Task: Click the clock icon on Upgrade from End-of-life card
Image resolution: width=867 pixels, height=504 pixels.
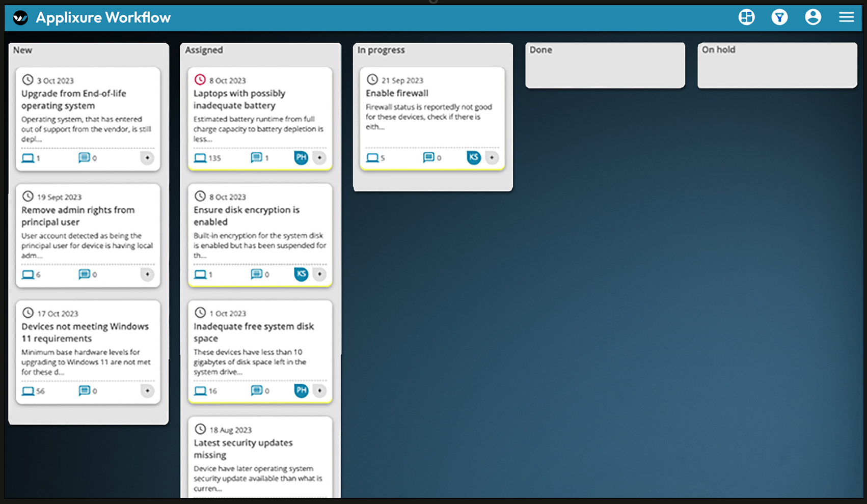Action: [x=26, y=80]
